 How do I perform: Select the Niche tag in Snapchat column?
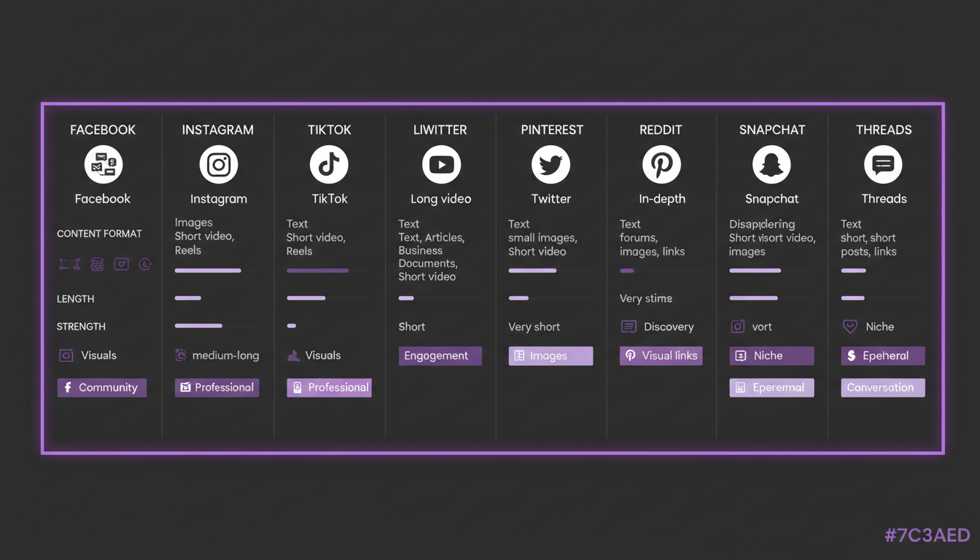pos(771,356)
